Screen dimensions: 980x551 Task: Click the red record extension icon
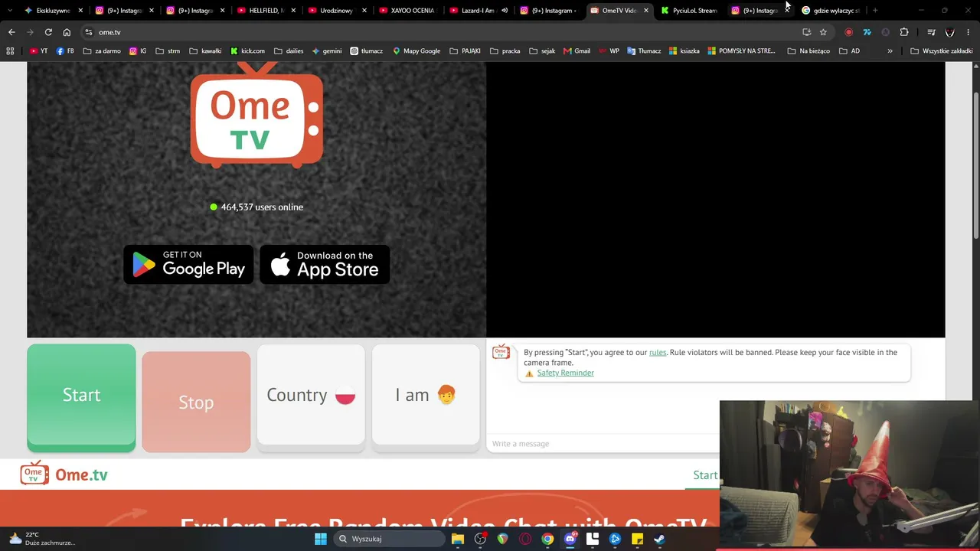[848, 32]
